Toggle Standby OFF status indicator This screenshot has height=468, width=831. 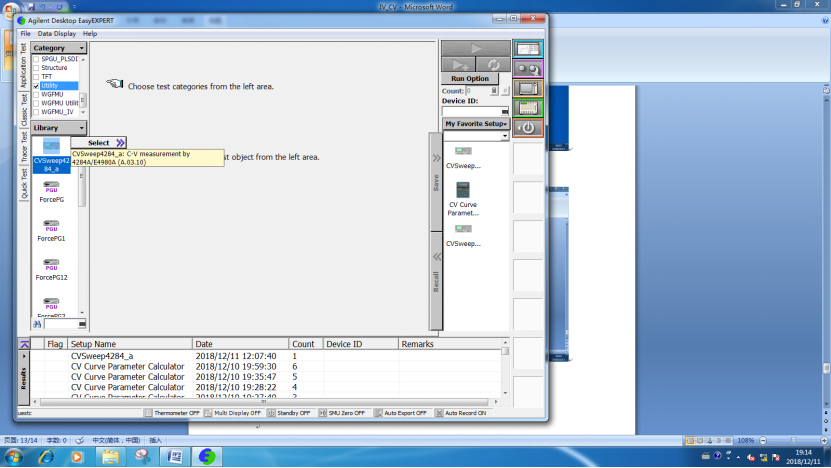[x=289, y=413]
